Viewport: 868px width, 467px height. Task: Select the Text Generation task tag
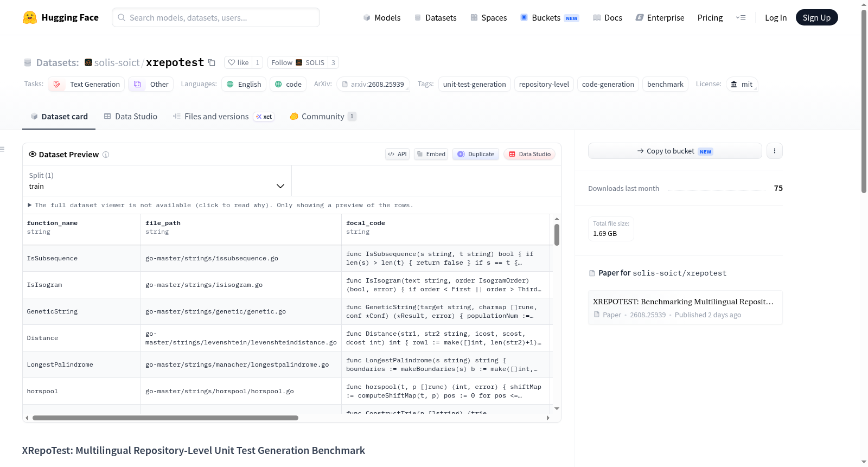(x=86, y=84)
